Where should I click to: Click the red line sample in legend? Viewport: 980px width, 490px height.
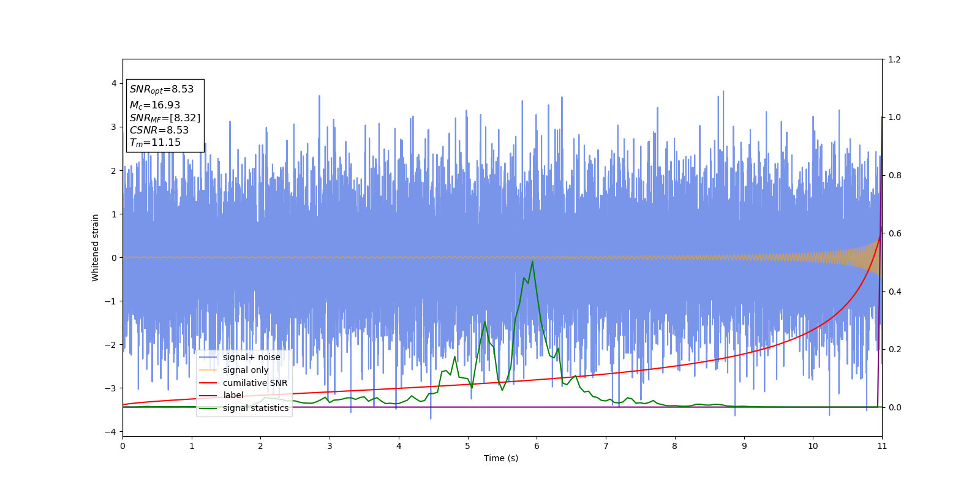pos(208,383)
